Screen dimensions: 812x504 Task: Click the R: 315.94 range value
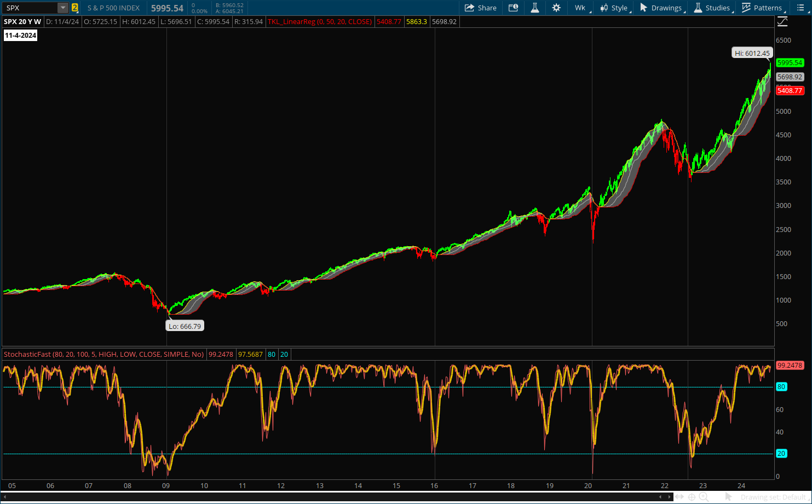click(x=249, y=22)
